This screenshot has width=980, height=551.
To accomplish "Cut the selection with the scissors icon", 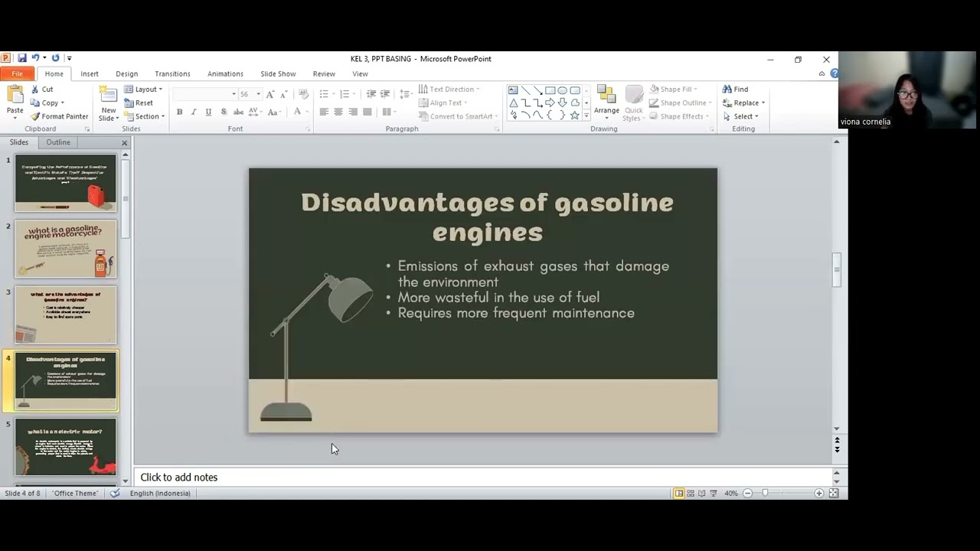I will click(x=41, y=90).
